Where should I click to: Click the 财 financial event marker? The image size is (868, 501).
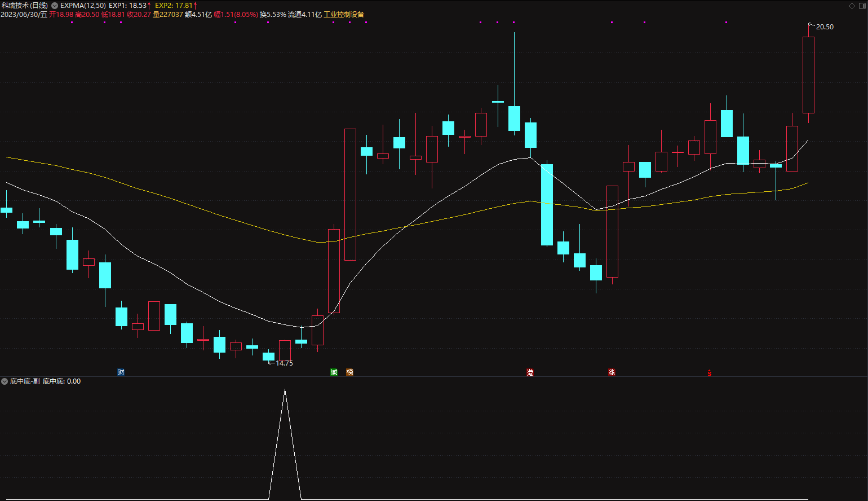tap(121, 372)
